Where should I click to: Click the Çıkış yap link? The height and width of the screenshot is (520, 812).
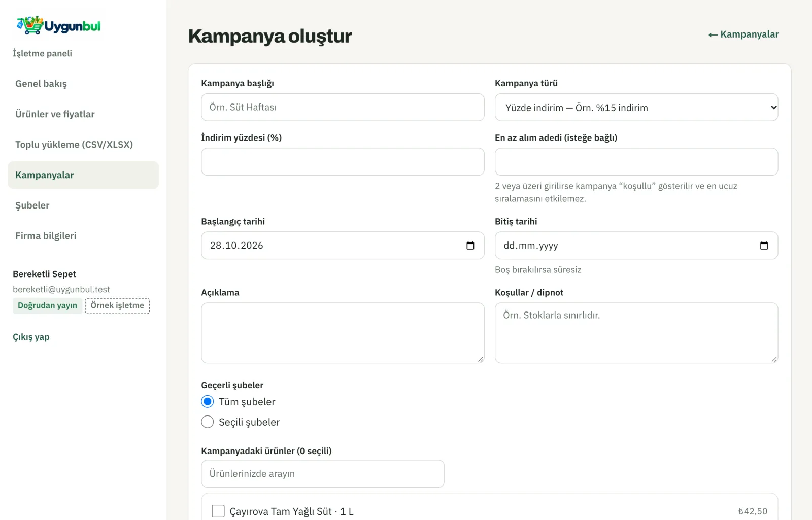pyautogui.click(x=31, y=337)
